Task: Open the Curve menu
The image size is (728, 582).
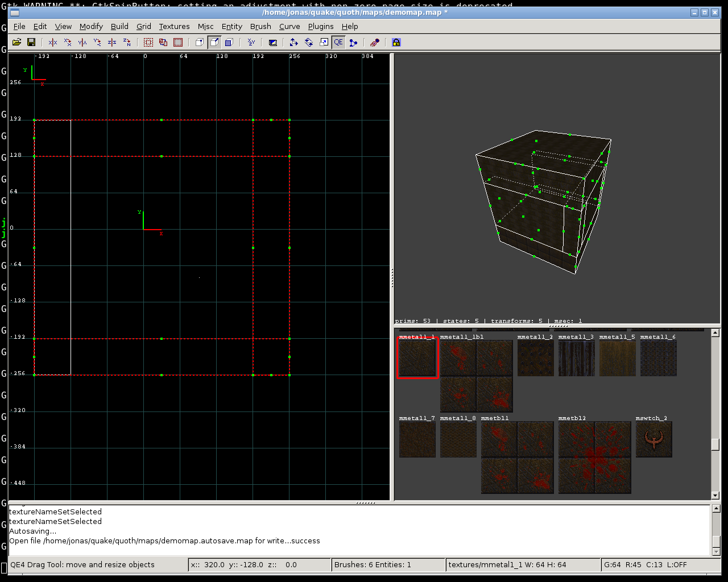Action: click(x=289, y=26)
